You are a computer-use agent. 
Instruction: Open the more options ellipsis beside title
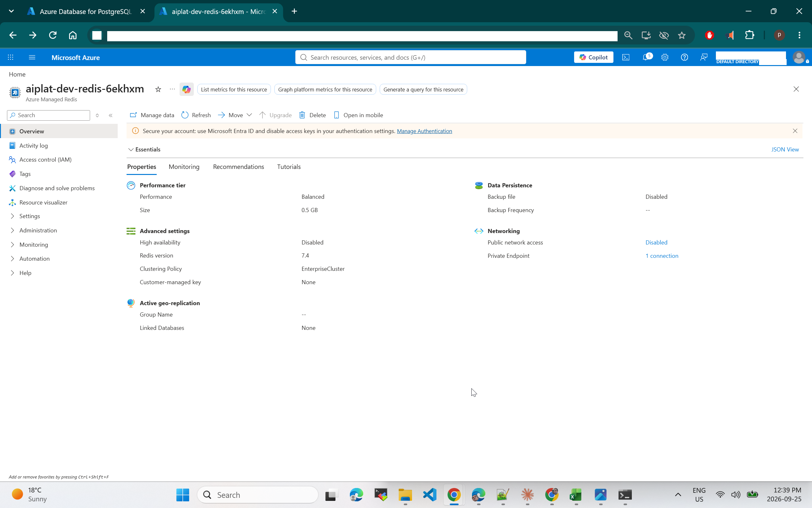coord(172,89)
